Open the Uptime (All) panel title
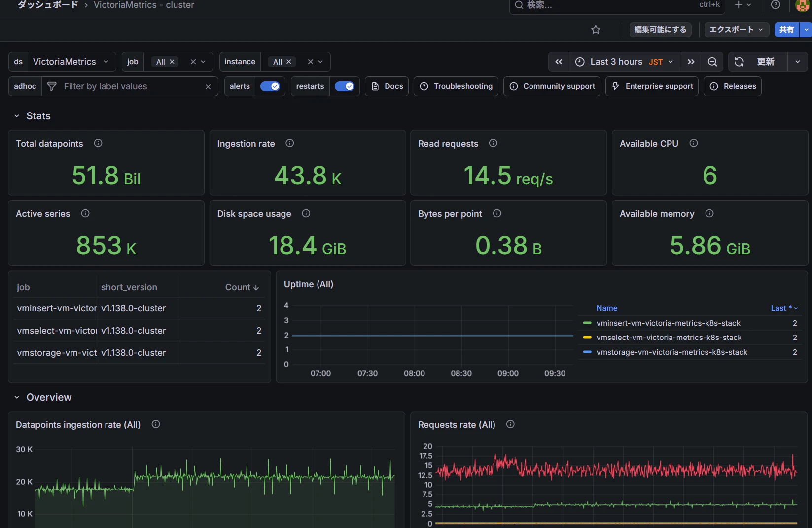 [x=309, y=284]
